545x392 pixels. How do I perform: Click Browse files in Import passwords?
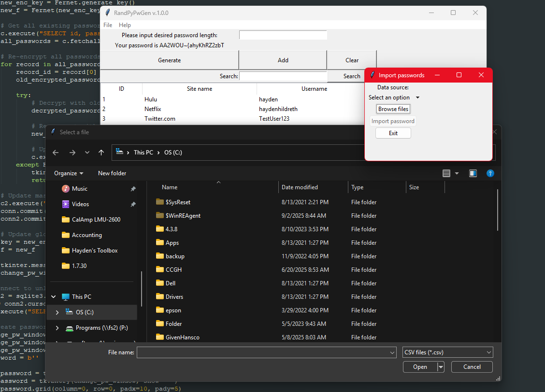[393, 109]
